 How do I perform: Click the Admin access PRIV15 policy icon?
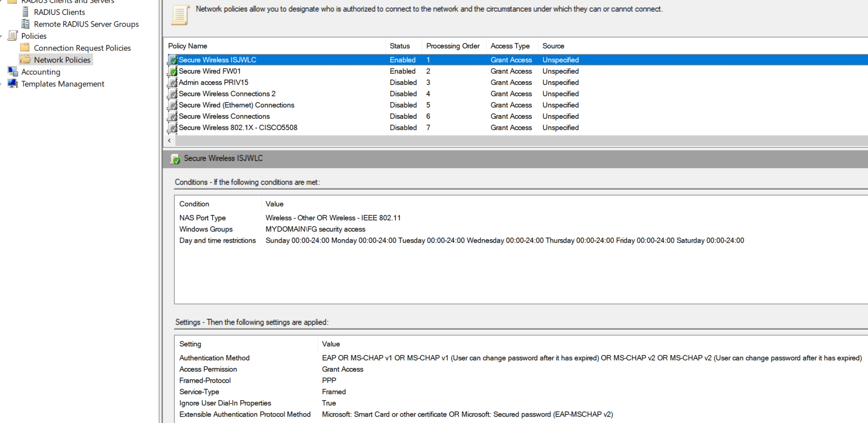[x=173, y=82]
